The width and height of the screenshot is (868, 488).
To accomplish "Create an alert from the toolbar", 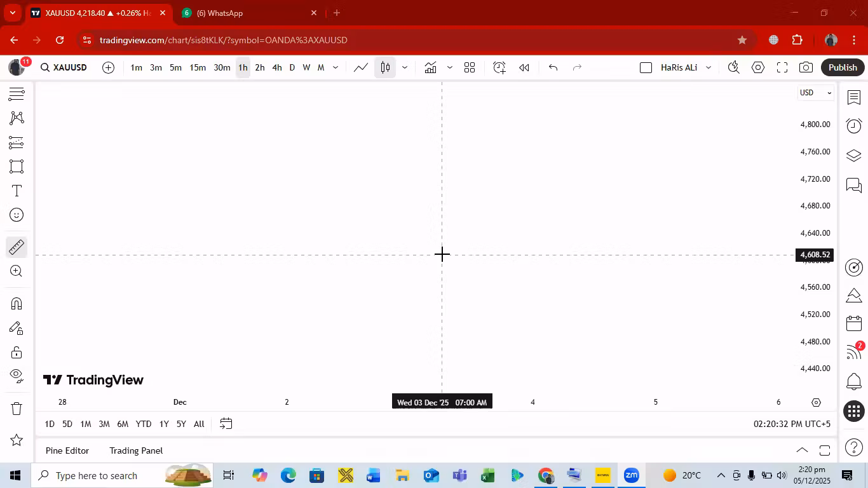I will (x=499, y=67).
